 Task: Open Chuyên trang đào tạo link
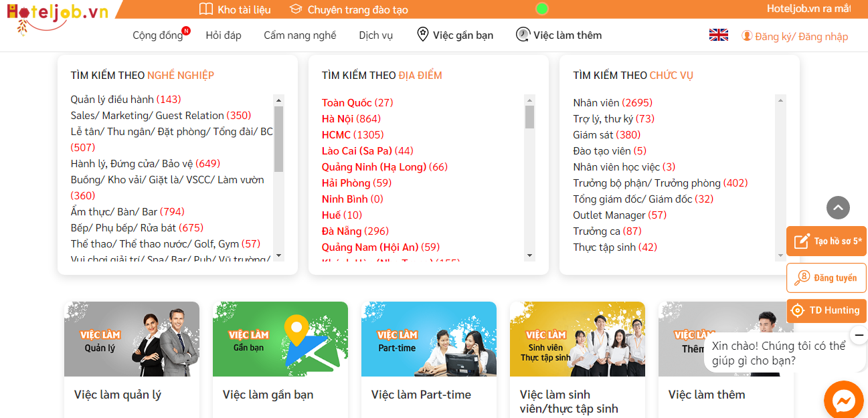click(358, 9)
